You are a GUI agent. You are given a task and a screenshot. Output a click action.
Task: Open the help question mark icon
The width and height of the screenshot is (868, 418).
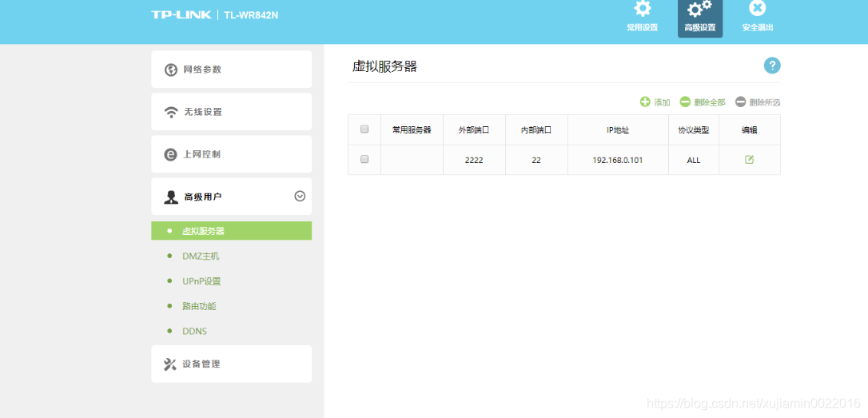pyautogui.click(x=772, y=66)
